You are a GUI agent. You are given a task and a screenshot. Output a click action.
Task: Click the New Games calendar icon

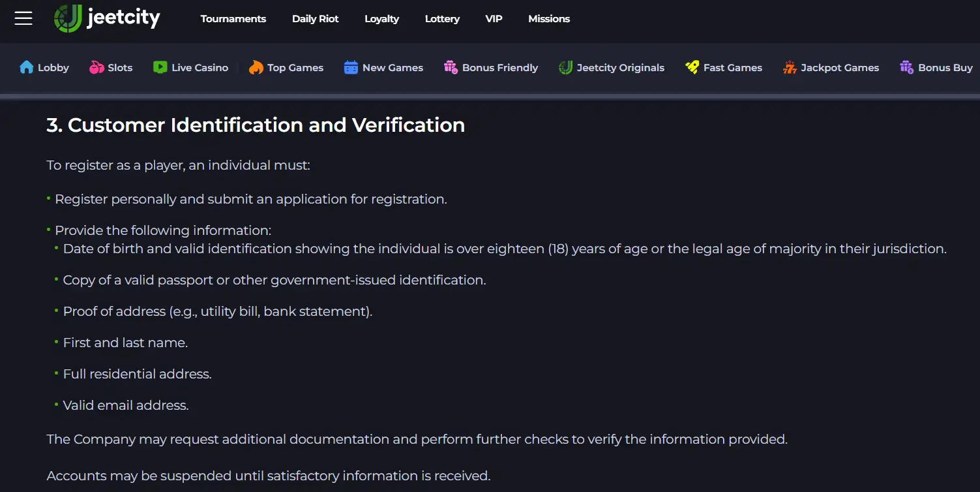tap(351, 67)
